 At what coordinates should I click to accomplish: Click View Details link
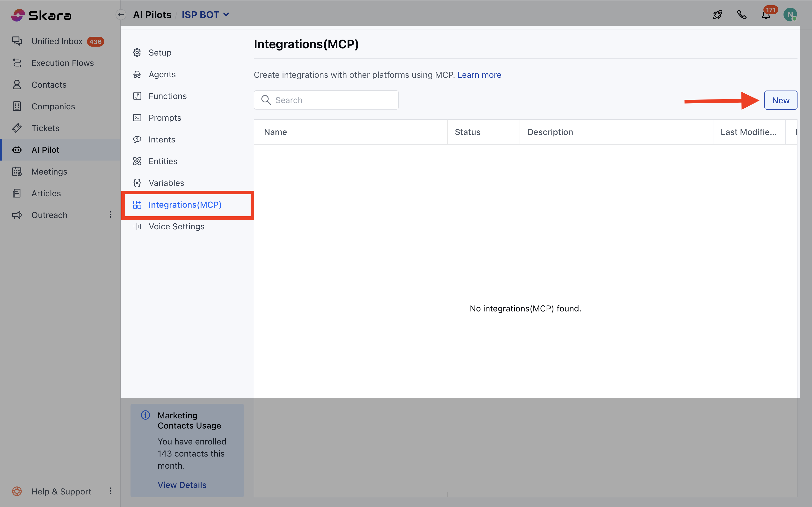pos(182,485)
